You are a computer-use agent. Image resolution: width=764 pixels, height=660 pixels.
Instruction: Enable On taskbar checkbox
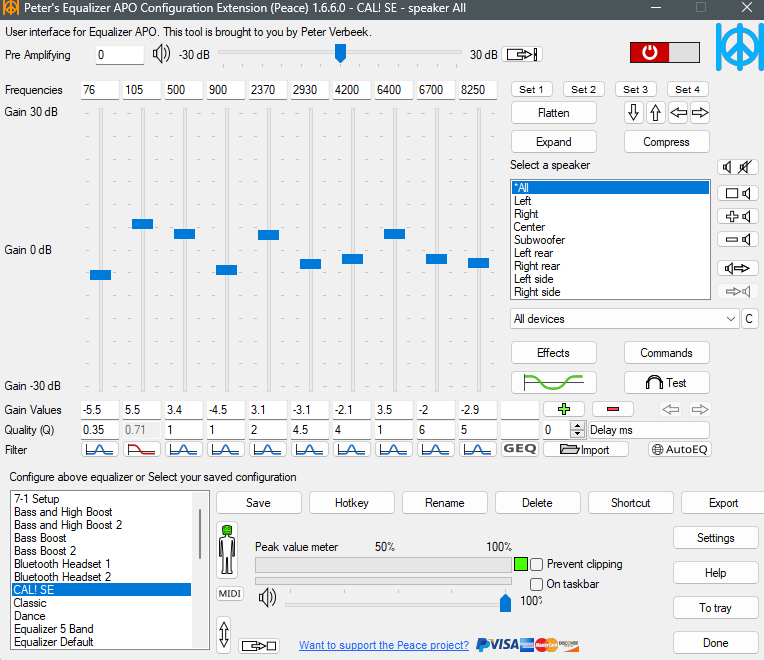(536, 584)
